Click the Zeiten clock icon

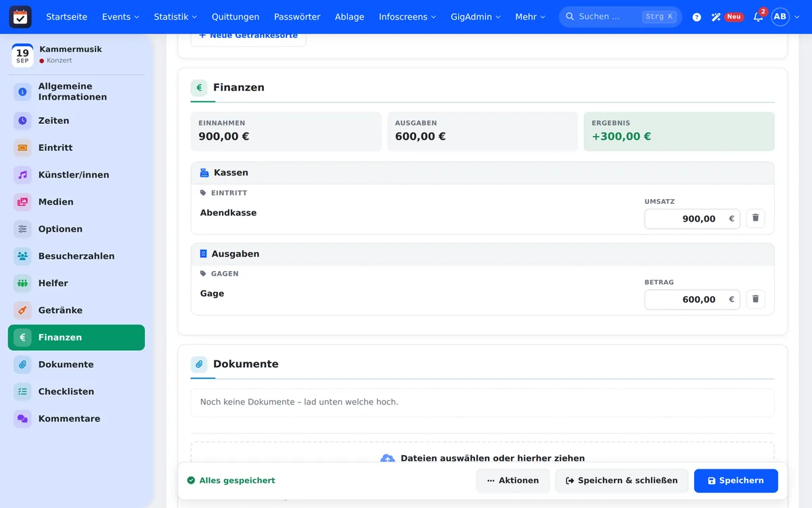23,121
